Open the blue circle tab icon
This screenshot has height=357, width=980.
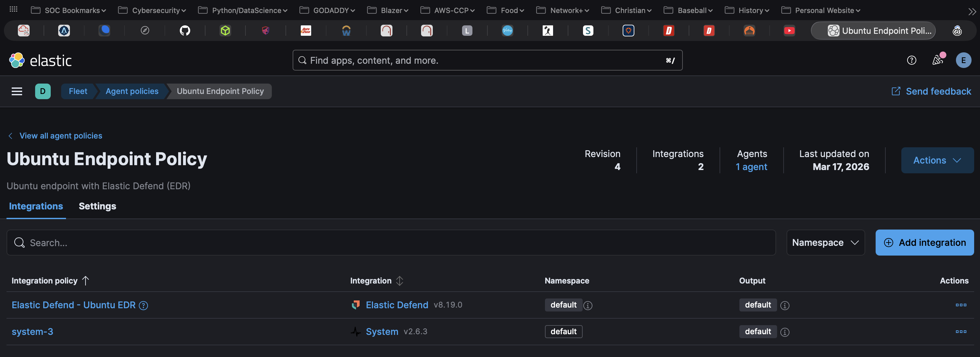click(104, 31)
